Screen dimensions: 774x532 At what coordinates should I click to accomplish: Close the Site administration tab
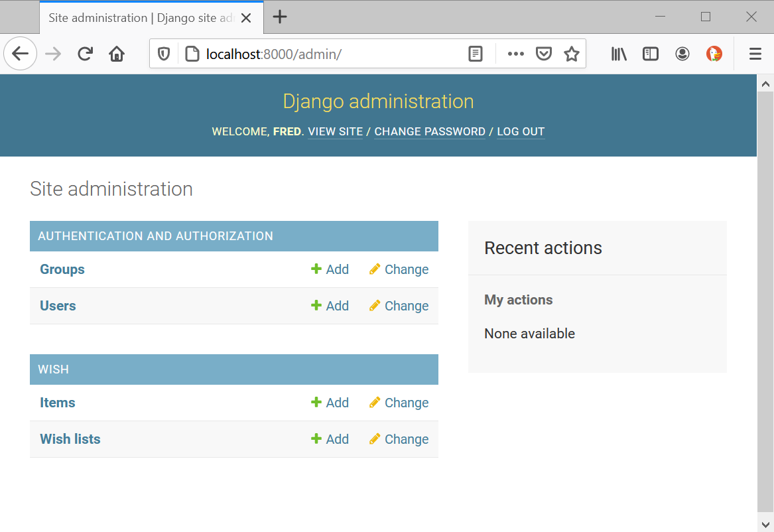(x=246, y=19)
